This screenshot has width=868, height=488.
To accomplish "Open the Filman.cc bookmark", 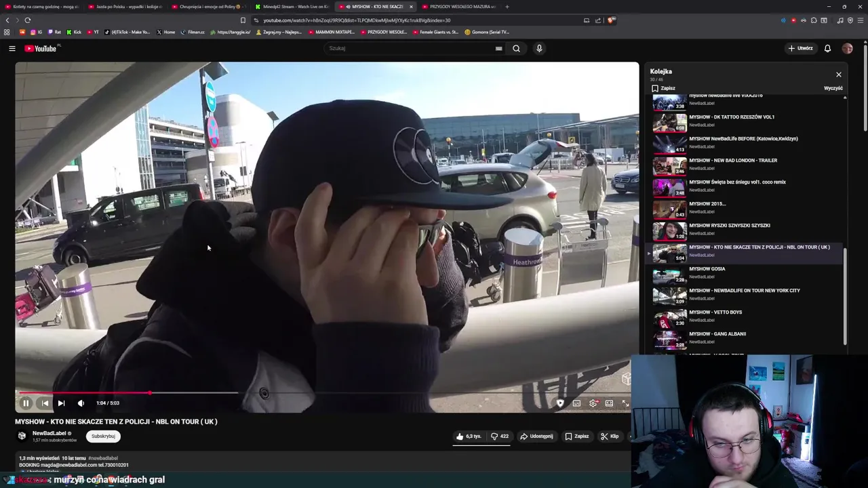I will (x=192, y=32).
